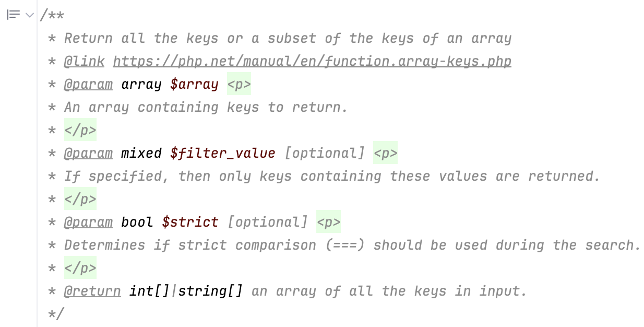Screen dimensions: 644x327
Task: Collapse the doc comment with the fold chevron
Action: click(x=30, y=15)
